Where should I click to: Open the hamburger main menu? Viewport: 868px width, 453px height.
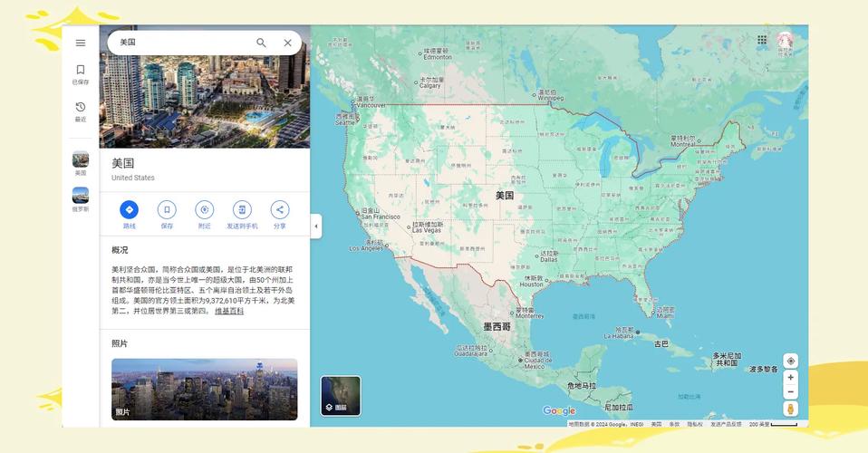coord(81,43)
